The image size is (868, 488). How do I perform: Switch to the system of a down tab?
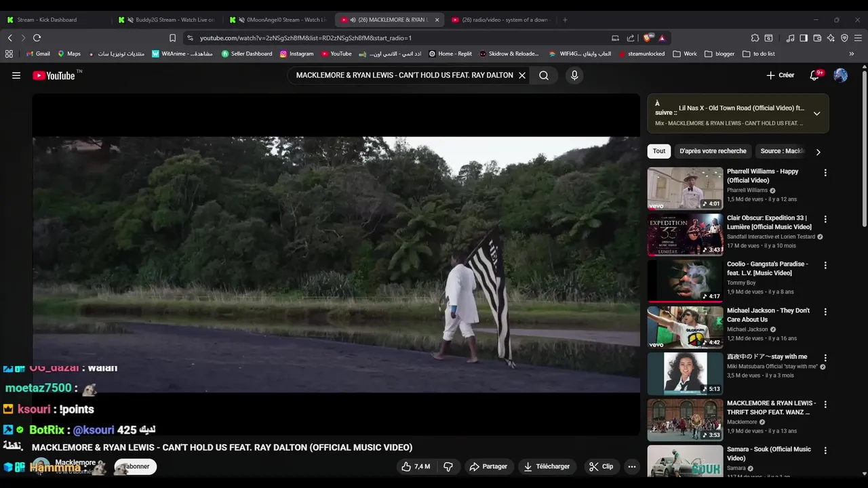[502, 20]
